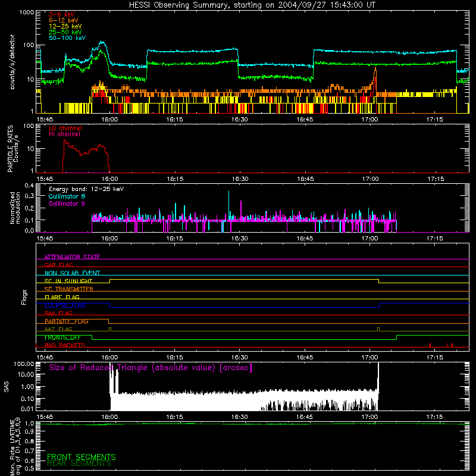476x476 pixels.
Task: Click the 'HI channel' legend text
Action: 64,134
